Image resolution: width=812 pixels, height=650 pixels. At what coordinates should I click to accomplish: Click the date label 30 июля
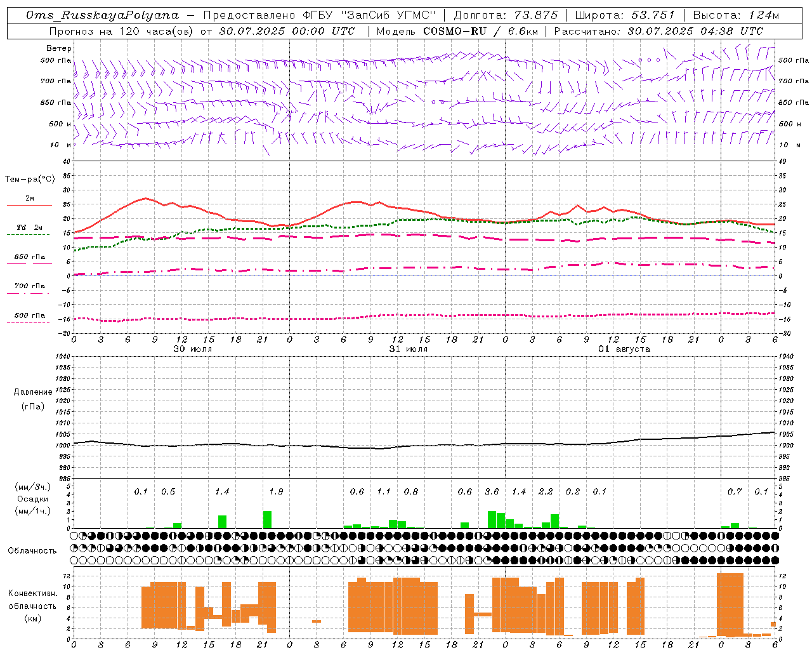point(193,349)
